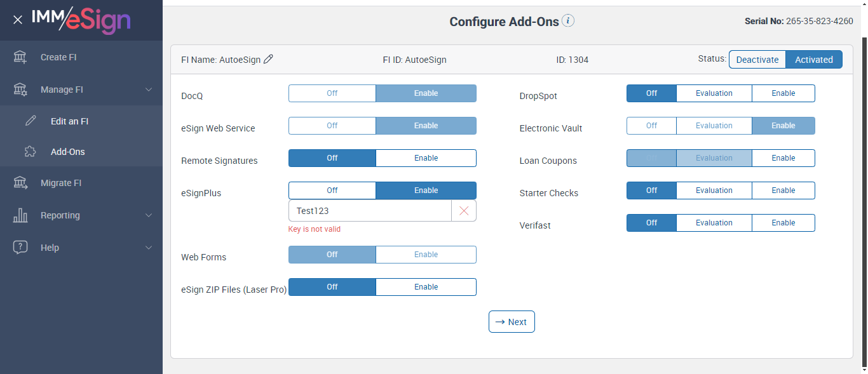The image size is (868, 374).
Task: Click the Manage FI gear-bank icon
Action: click(x=20, y=90)
